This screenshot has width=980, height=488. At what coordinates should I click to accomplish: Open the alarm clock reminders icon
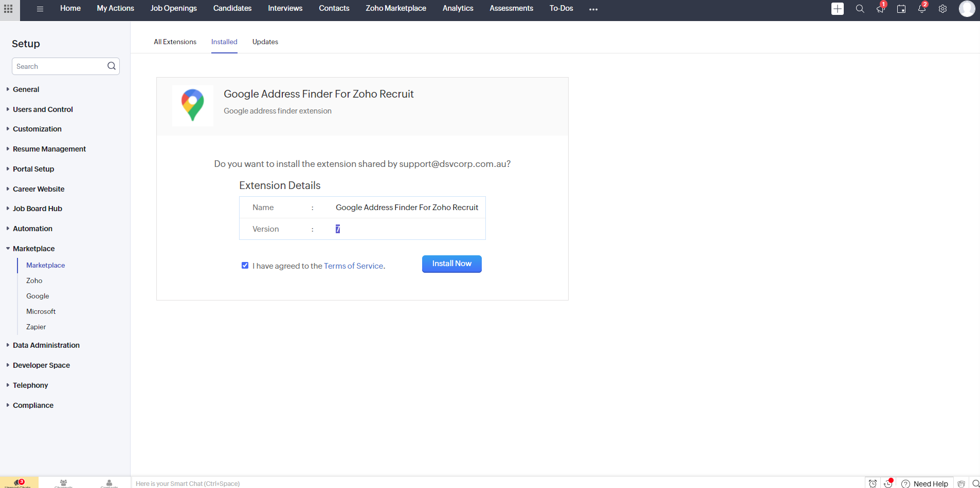point(873,483)
